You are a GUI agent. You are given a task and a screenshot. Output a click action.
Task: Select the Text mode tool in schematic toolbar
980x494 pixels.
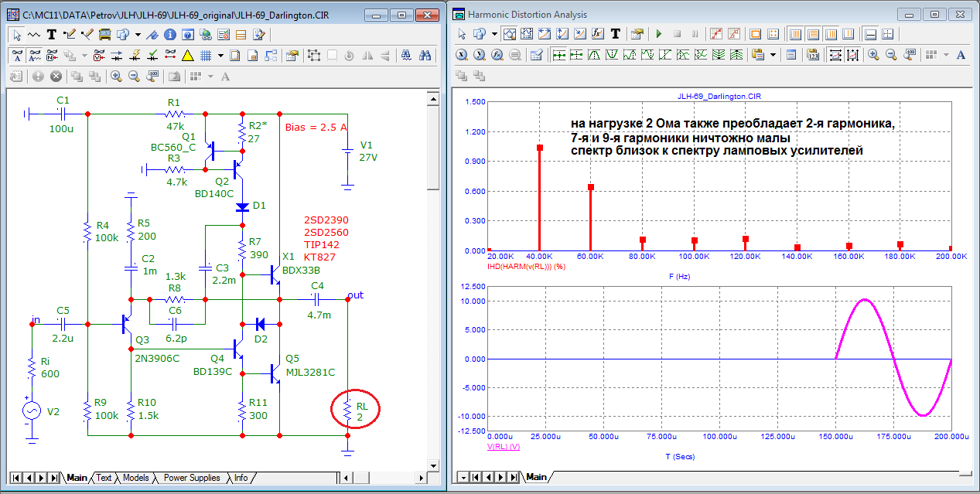pos(52,34)
